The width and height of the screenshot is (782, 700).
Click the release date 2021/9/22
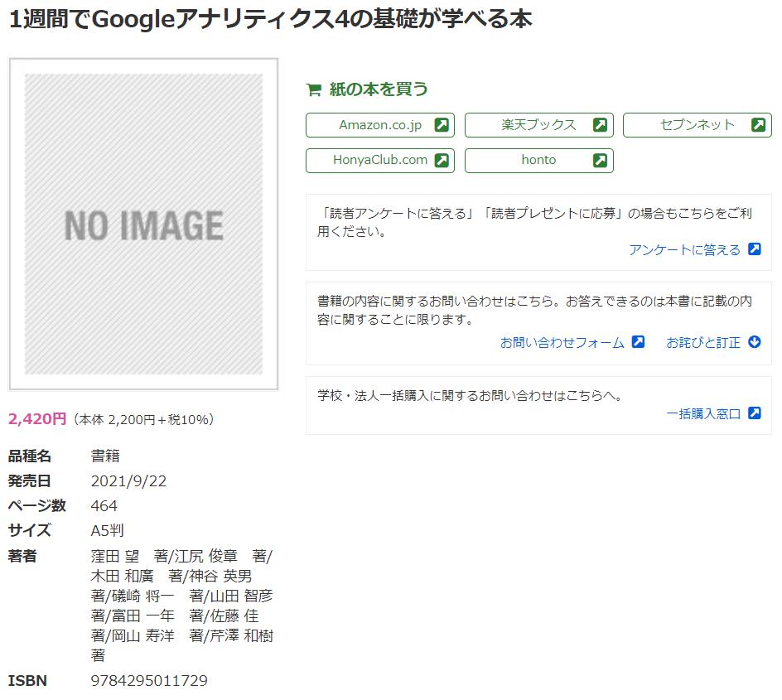[x=128, y=481]
